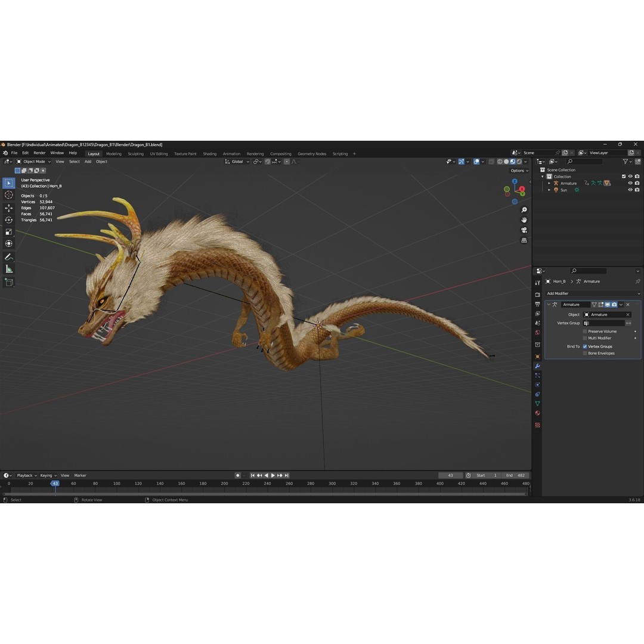Toggle camera view icon in viewport
The width and height of the screenshot is (644, 644).
click(x=524, y=230)
